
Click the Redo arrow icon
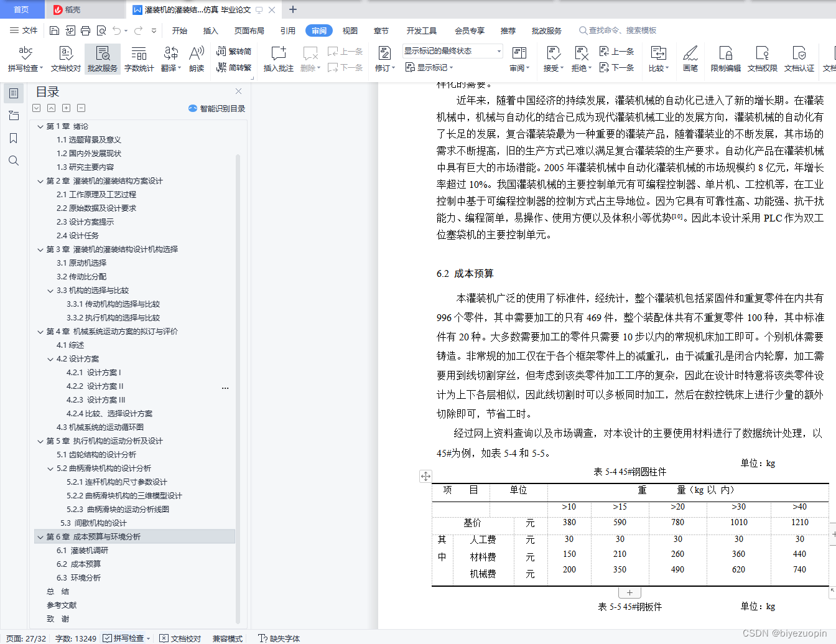coord(138,30)
